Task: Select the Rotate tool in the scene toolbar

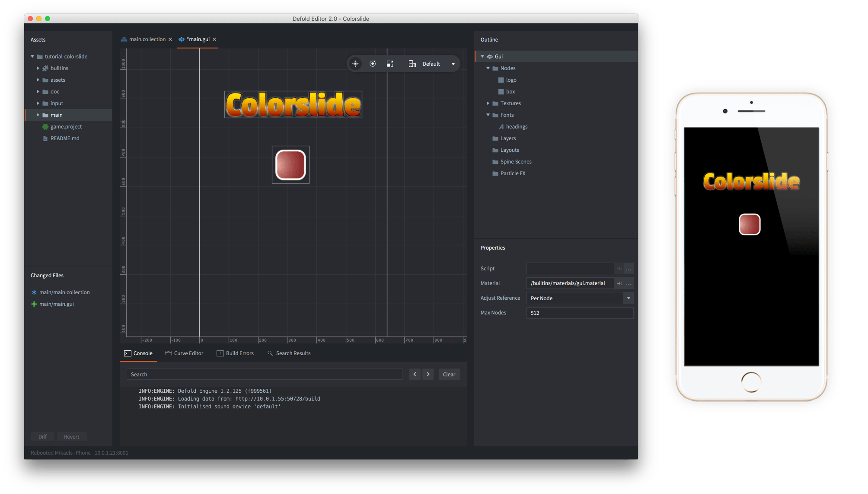Action: tap(373, 64)
